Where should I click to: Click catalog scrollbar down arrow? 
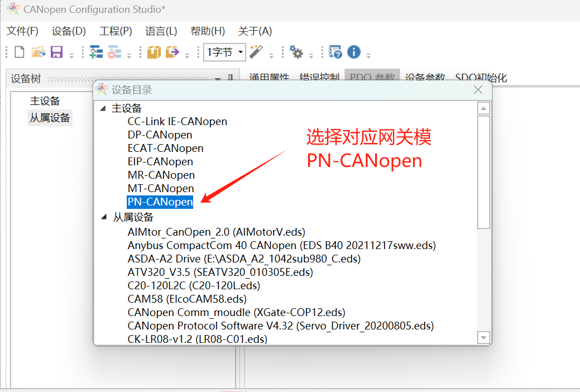pos(483,338)
